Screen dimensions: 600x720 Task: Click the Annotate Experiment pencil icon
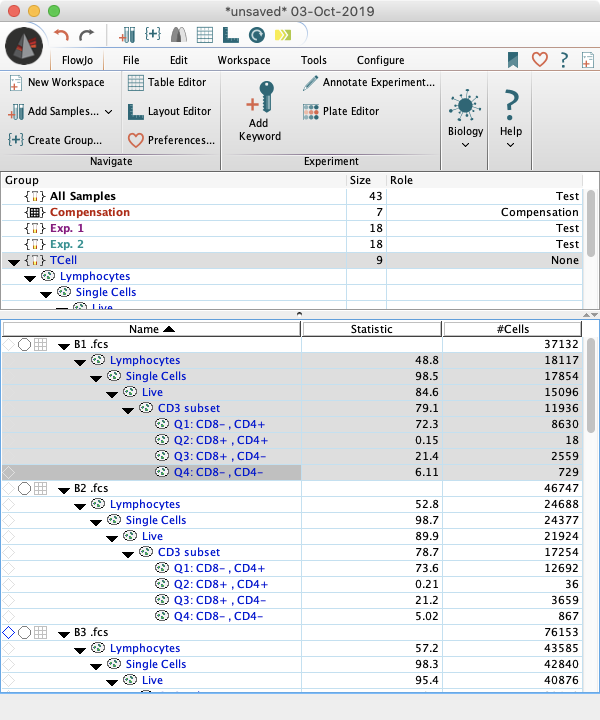click(310, 83)
